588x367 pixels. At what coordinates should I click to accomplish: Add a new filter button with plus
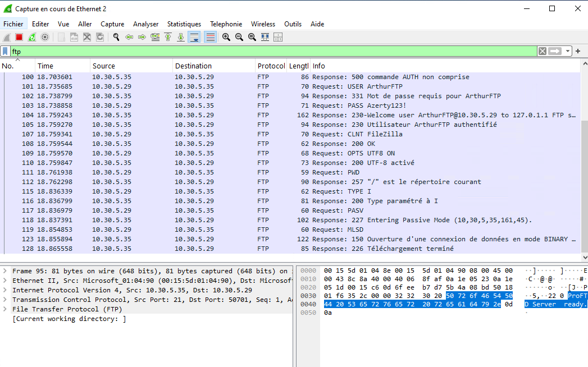578,51
